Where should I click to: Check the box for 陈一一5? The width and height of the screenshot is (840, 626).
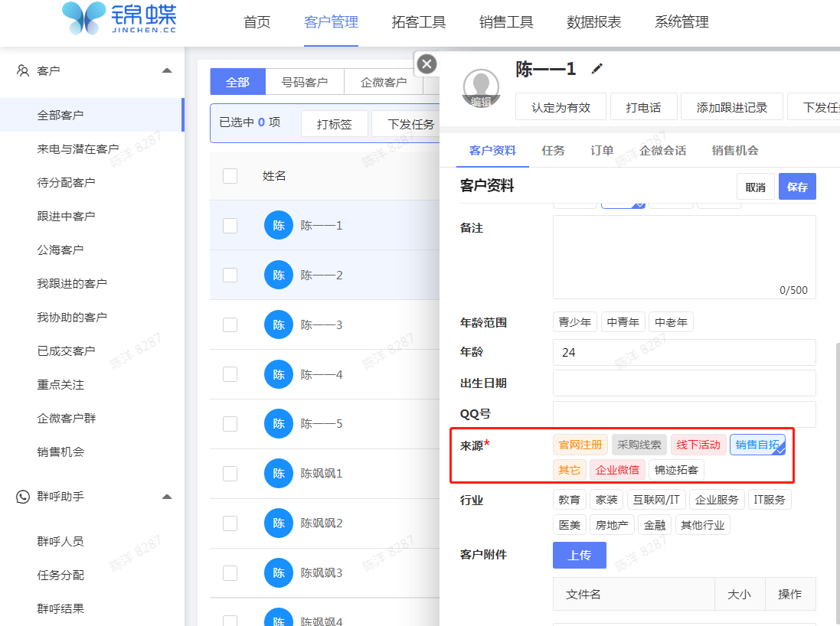pyautogui.click(x=230, y=423)
